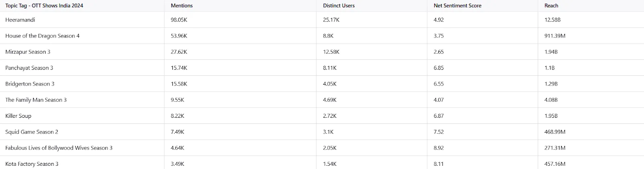Click the 8.92 net sentiment score cell
Viewport: 644px width, 169px height.
pos(439,148)
